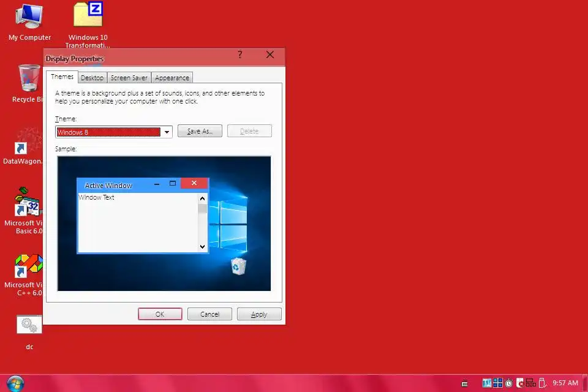Click the network tray icon
588x392 pixels.
pyautogui.click(x=530, y=383)
